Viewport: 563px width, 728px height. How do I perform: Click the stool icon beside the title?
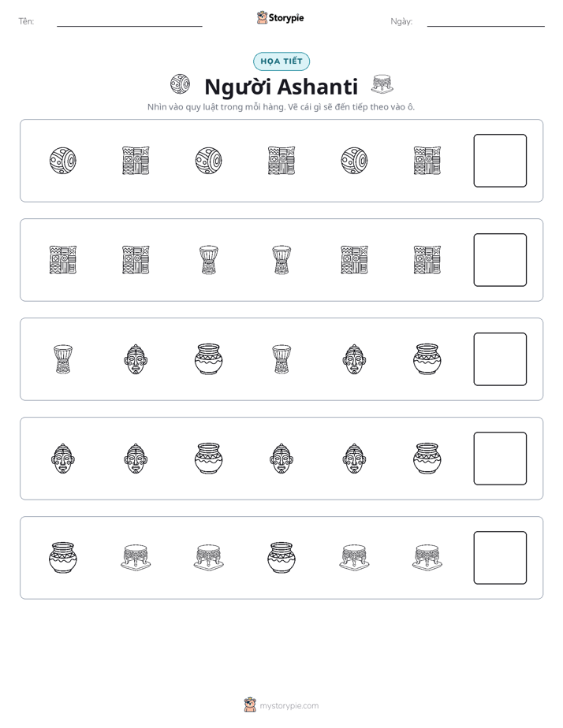click(x=382, y=84)
